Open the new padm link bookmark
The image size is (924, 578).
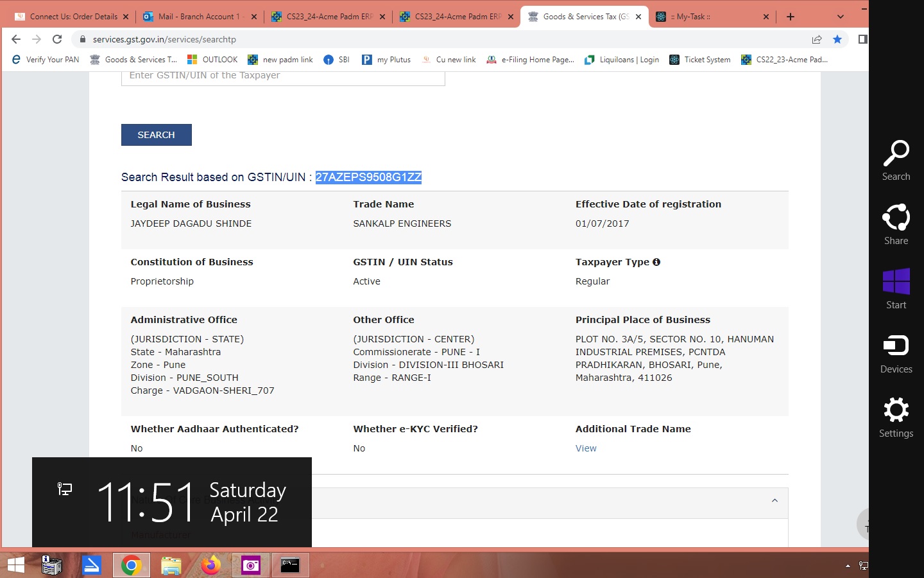coord(280,60)
